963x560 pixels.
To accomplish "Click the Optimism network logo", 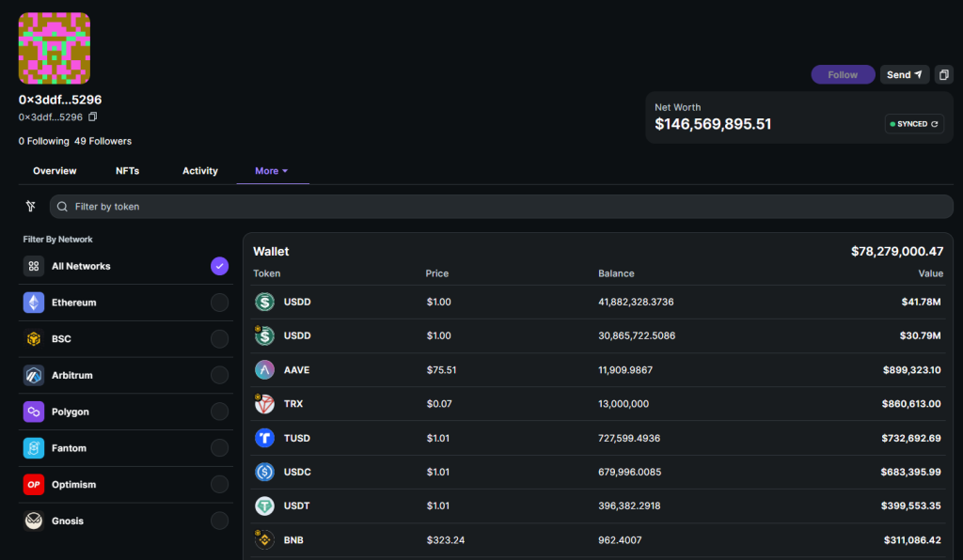I will (x=34, y=485).
